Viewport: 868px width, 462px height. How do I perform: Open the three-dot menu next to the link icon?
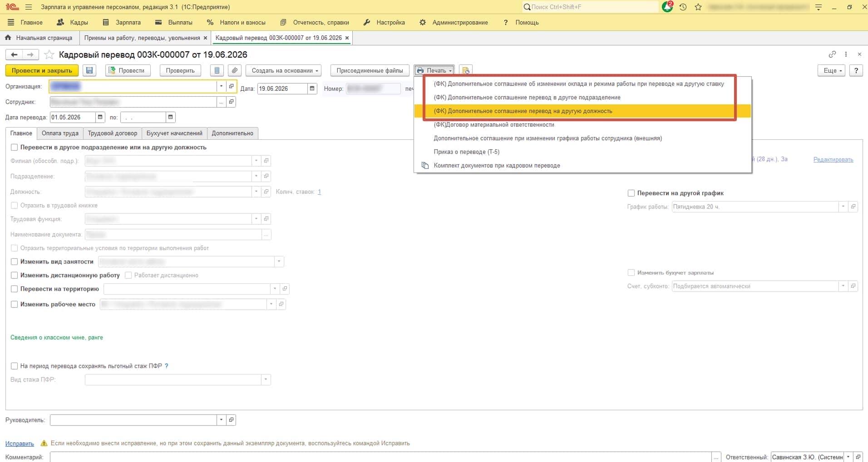846,54
